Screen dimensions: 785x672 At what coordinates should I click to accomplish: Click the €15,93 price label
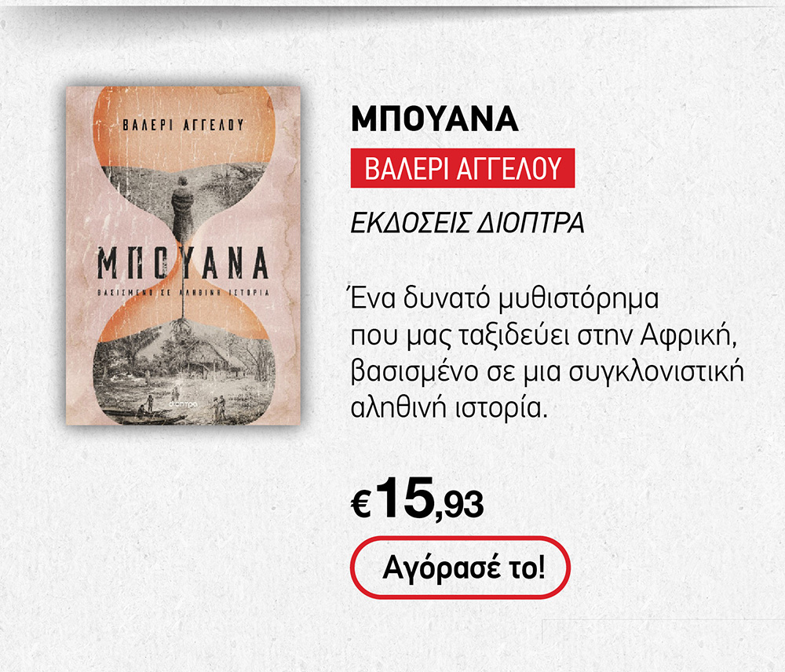418,499
